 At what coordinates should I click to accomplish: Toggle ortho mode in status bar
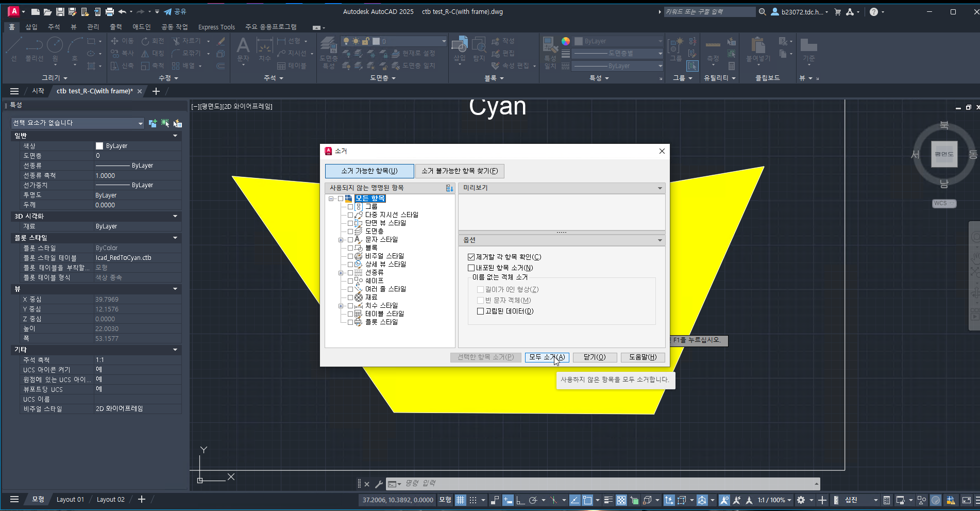coord(520,500)
